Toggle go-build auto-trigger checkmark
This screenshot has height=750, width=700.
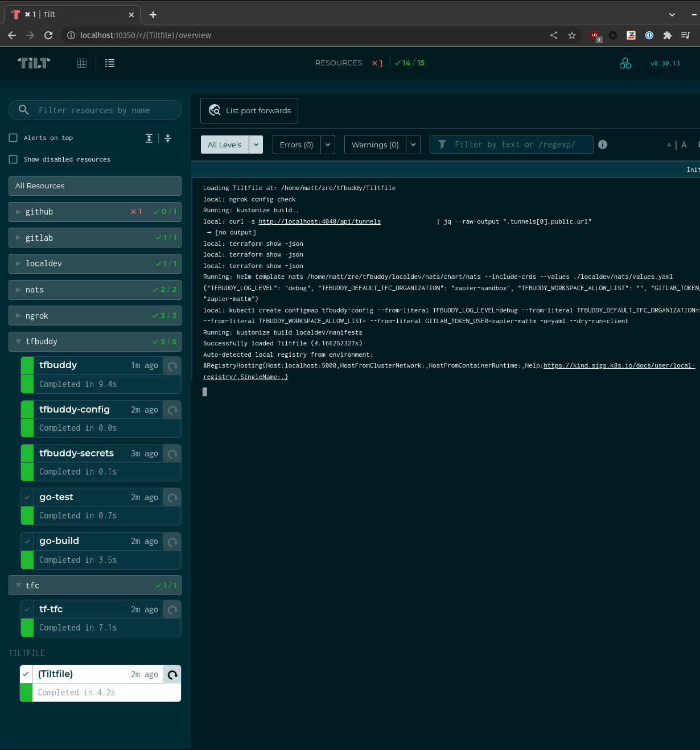27,541
